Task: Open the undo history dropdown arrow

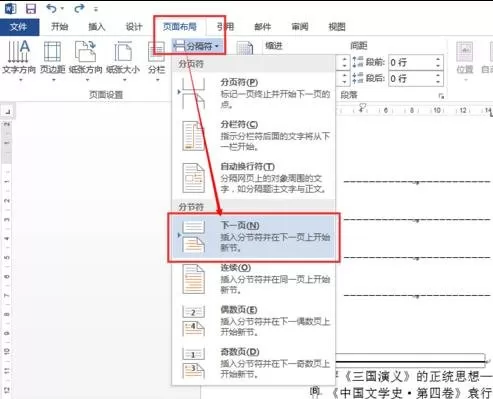Action: click(x=62, y=9)
